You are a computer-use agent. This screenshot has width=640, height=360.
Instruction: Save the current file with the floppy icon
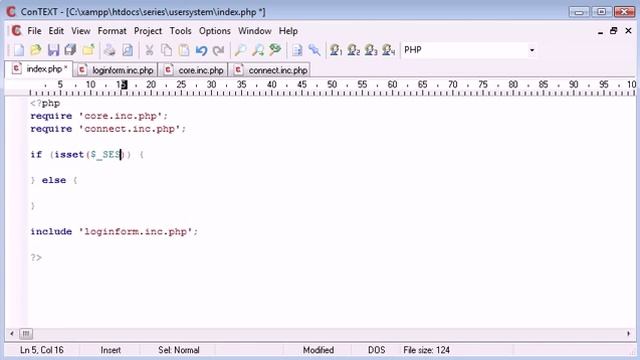tap(53, 50)
